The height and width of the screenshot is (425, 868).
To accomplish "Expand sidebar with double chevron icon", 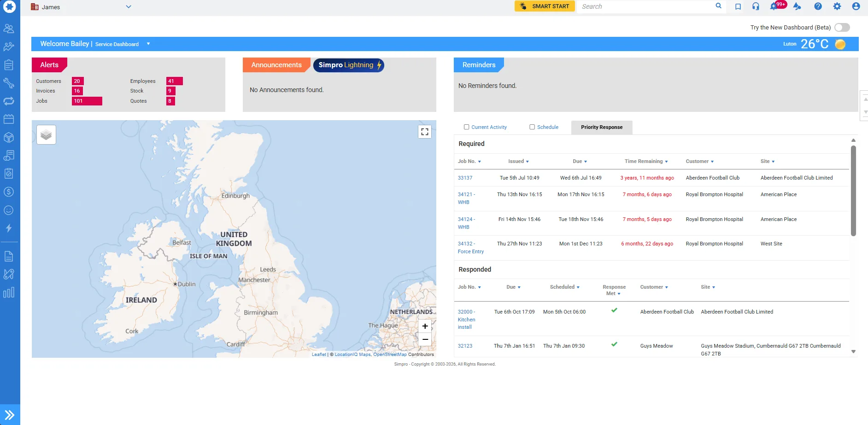I will pos(10,415).
